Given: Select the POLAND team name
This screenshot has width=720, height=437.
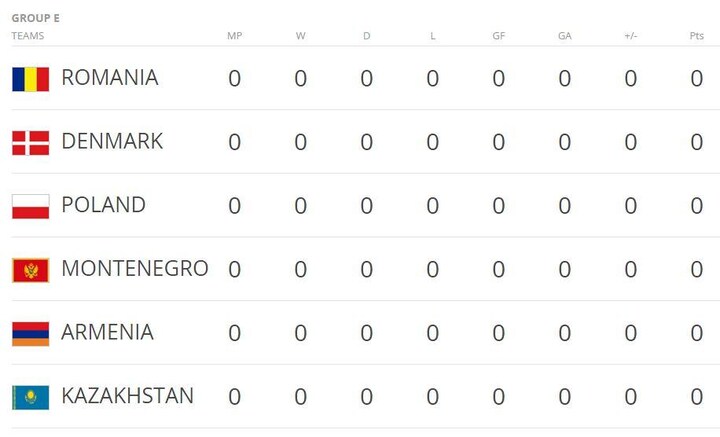Looking at the screenshot, I should click(103, 205).
